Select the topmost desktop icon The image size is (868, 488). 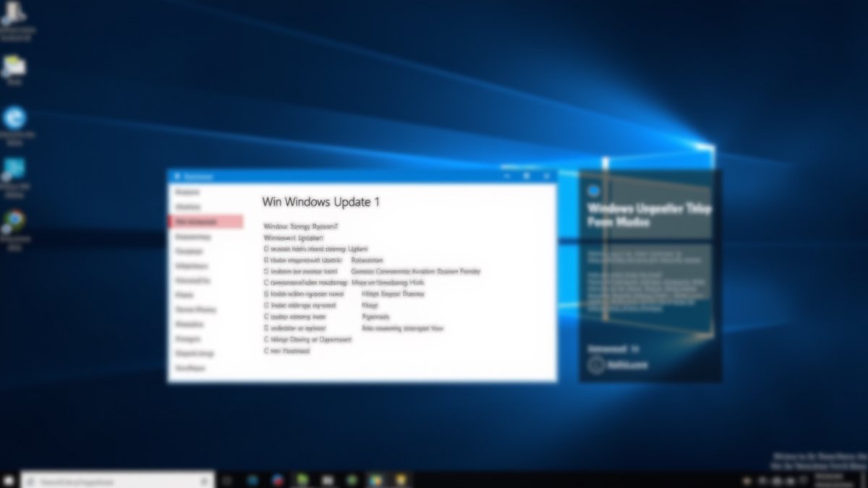click(x=14, y=13)
